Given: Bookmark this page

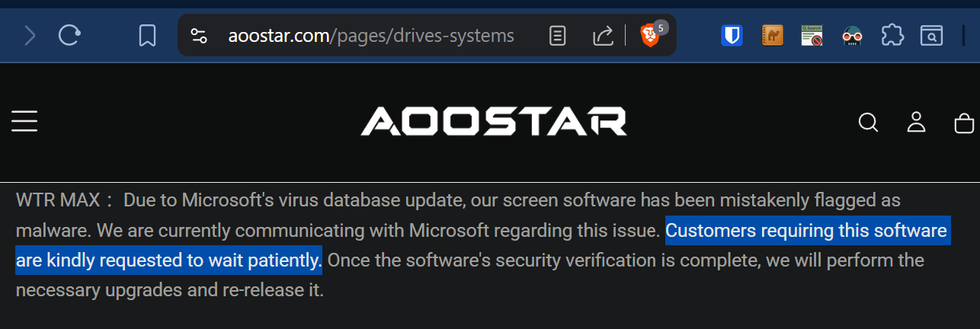Looking at the screenshot, I should [147, 36].
